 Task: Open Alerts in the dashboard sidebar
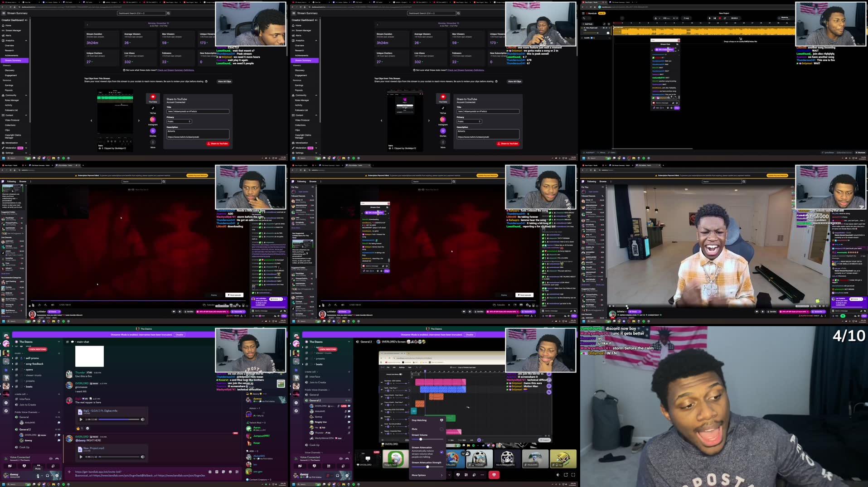[x=10, y=35]
